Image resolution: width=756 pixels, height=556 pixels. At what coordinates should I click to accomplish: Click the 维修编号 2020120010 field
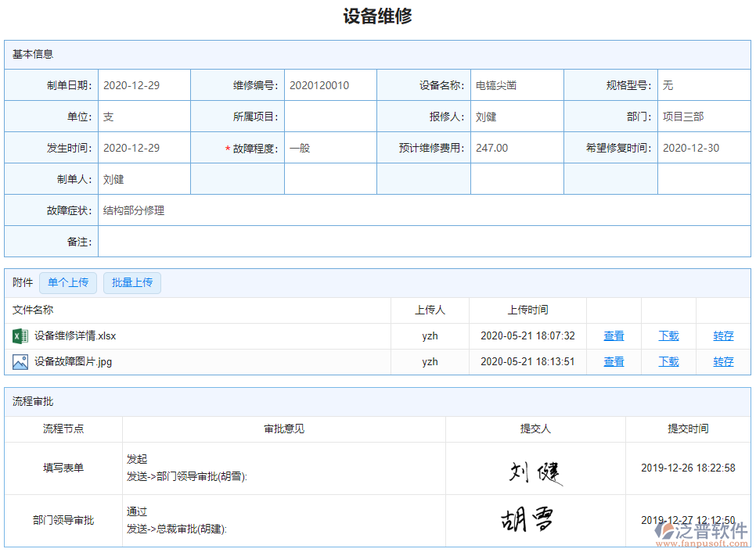point(329,84)
